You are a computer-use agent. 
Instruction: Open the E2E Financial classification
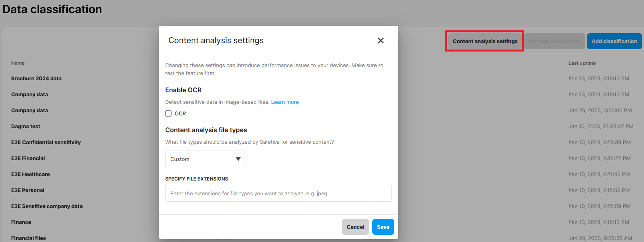pyautogui.click(x=28, y=159)
